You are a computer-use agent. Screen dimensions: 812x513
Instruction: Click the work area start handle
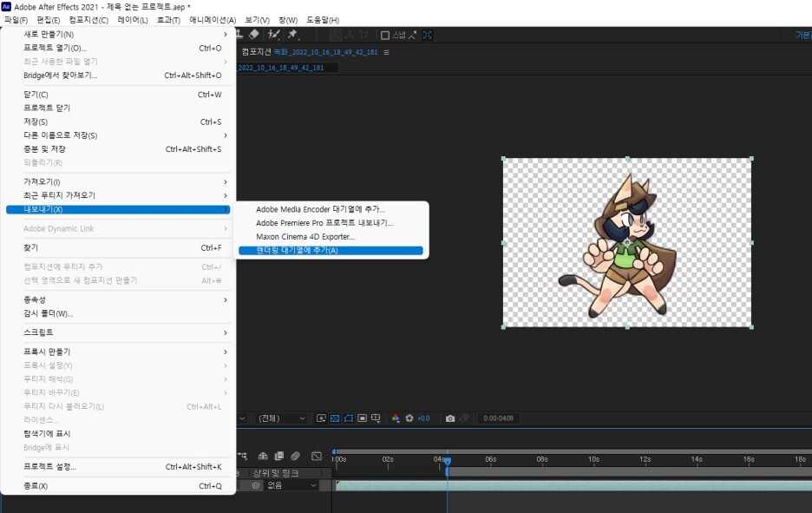(447, 472)
